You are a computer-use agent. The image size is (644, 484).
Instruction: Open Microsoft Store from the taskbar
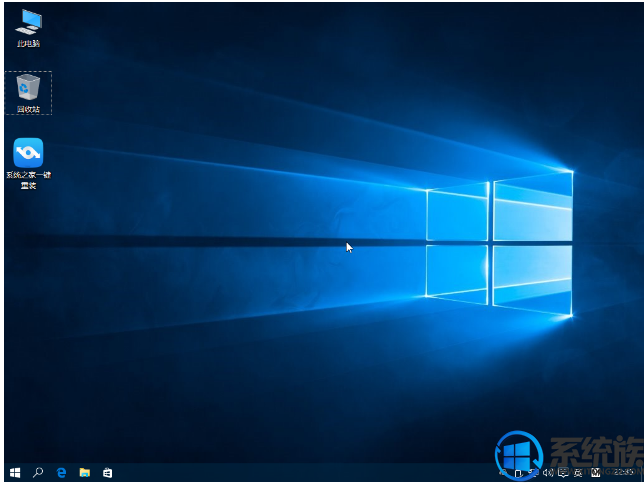pyautogui.click(x=107, y=472)
